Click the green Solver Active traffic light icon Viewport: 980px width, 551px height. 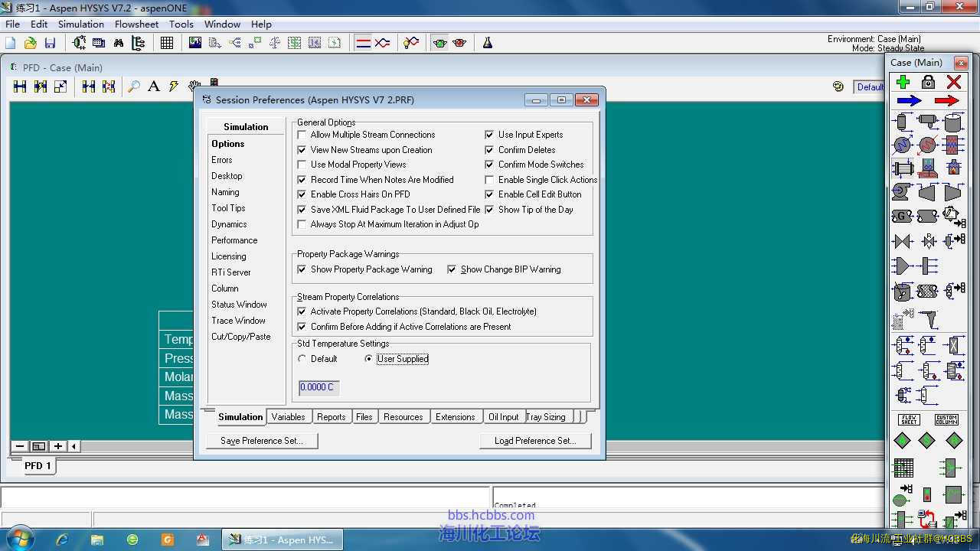[439, 43]
